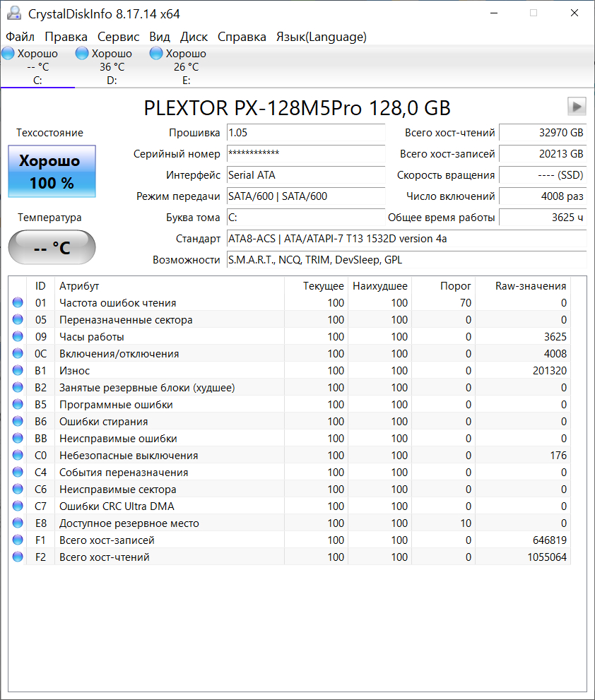Click status icon of attribute C6 row
Viewport: 595px width, 700px height.
click(x=18, y=489)
